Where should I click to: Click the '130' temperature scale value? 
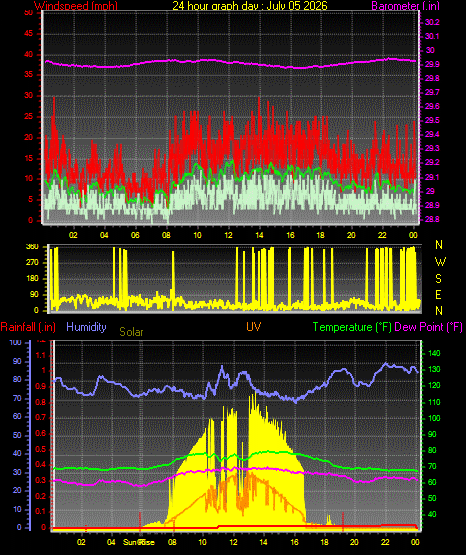(434, 370)
